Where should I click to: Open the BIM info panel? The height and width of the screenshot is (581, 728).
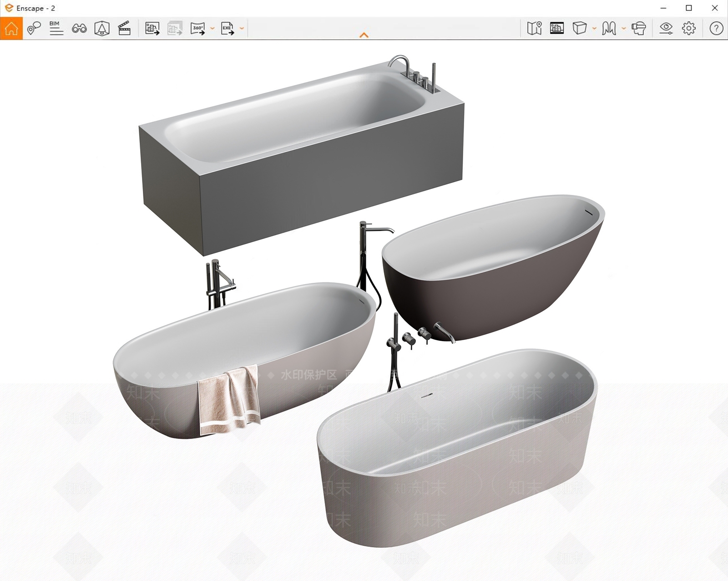click(x=56, y=28)
